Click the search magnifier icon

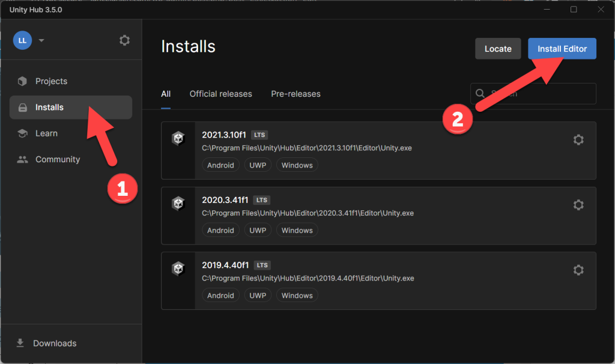[x=480, y=93]
